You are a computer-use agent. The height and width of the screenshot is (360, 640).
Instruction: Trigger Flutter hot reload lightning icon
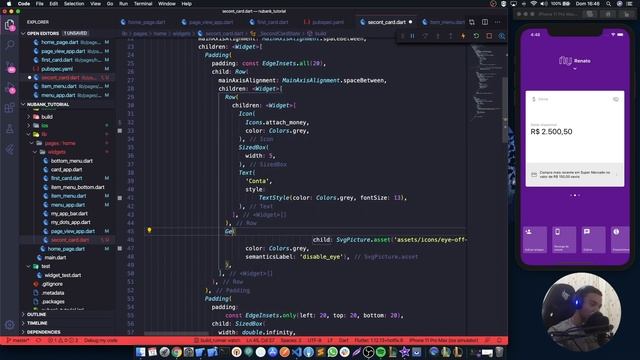(x=463, y=36)
